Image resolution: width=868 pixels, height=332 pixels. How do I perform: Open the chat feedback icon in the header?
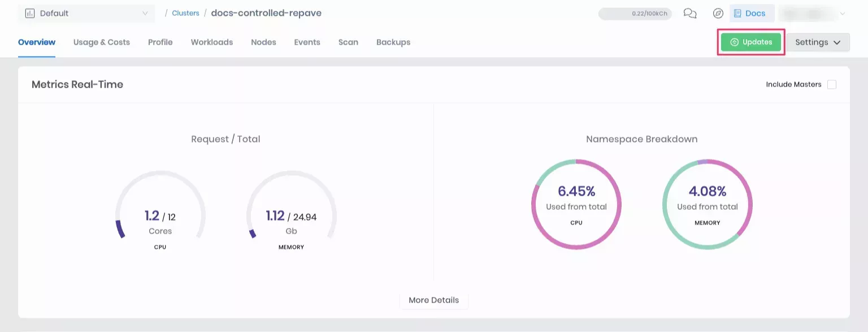pyautogui.click(x=690, y=14)
